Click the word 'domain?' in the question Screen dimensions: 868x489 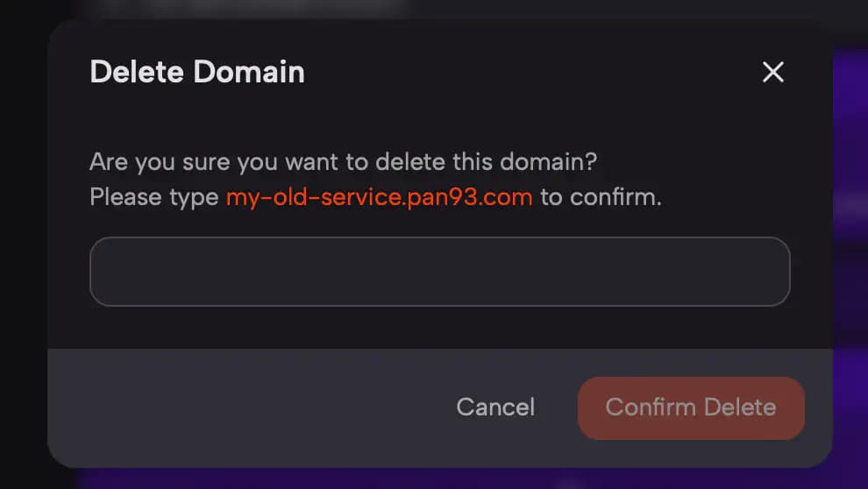coord(548,162)
